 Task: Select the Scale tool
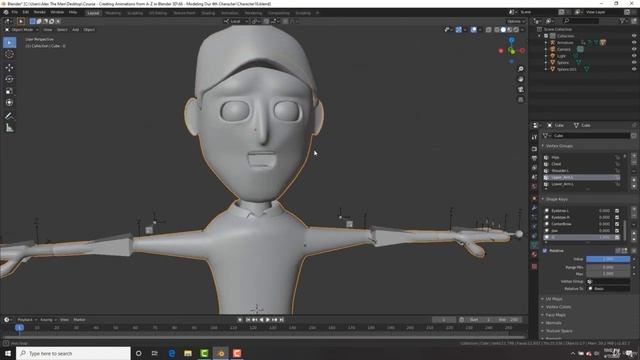[x=9, y=91]
